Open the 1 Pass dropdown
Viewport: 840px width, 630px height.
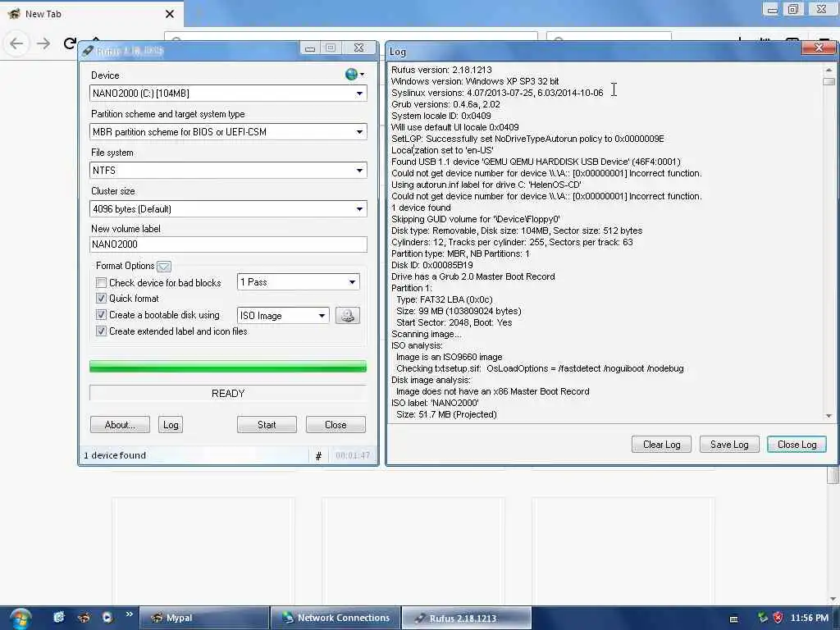(299, 282)
